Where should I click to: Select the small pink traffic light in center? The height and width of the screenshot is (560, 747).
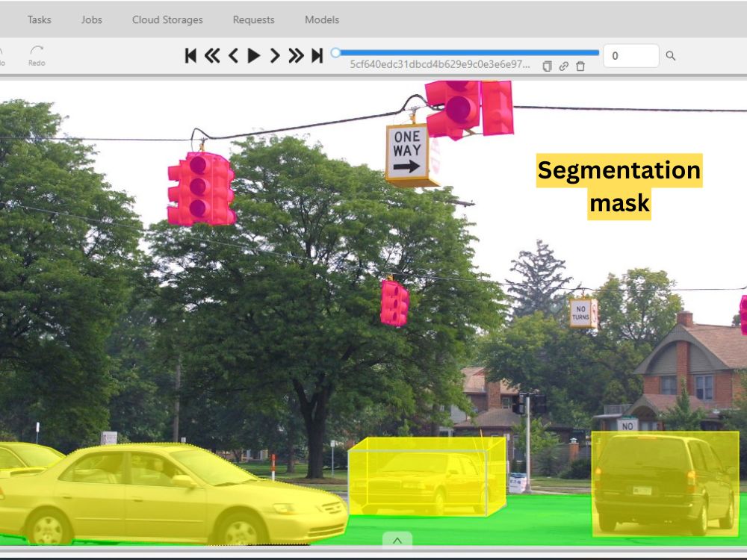pyautogui.click(x=394, y=303)
